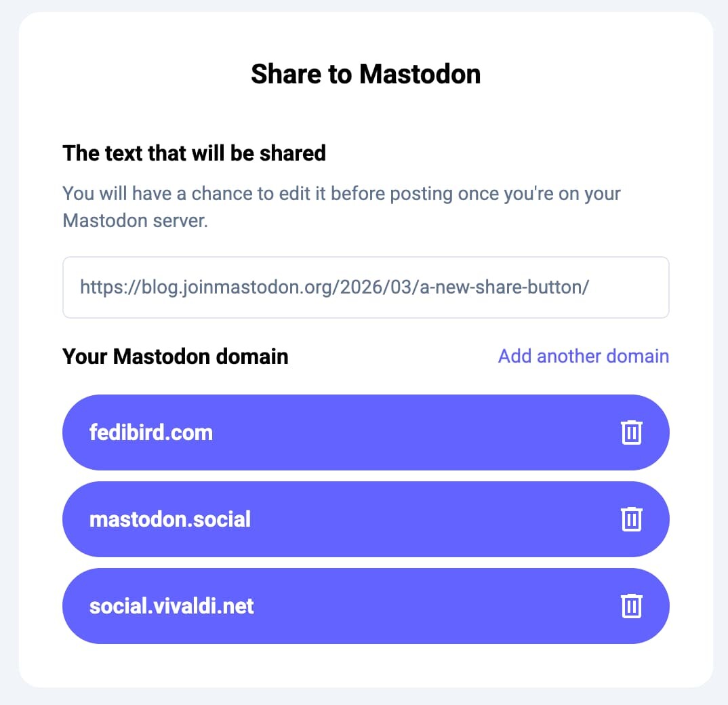Click 'The text that will be shared' label
The image size is (728, 705).
[194, 153]
